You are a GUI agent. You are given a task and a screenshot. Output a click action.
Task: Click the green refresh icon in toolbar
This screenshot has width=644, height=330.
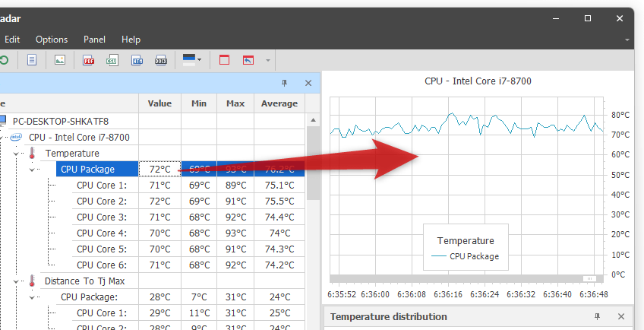[x=3, y=61]
